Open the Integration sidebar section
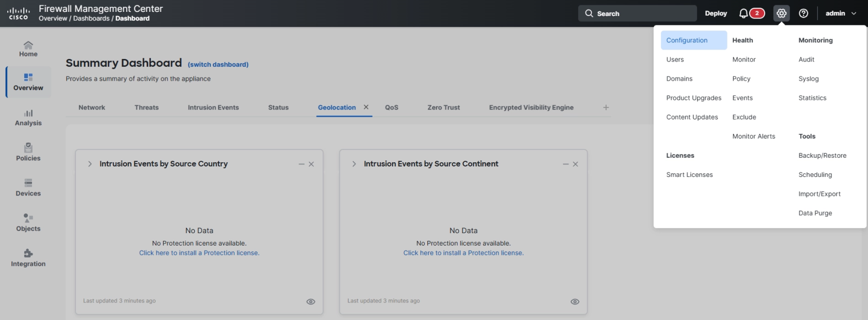 tap(28, 258)
